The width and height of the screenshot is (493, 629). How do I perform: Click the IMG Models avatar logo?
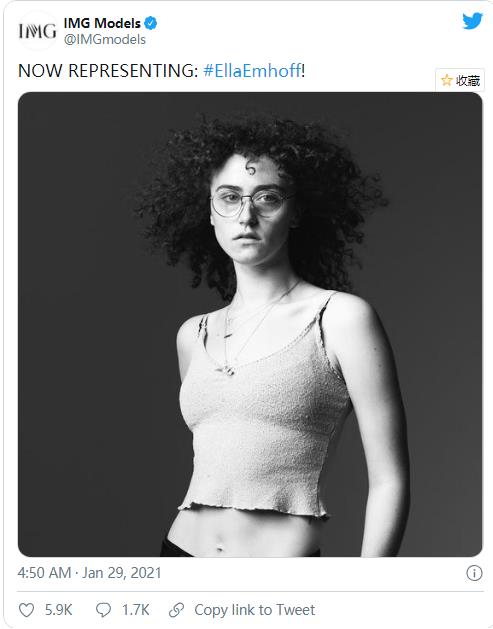[37, 31]
